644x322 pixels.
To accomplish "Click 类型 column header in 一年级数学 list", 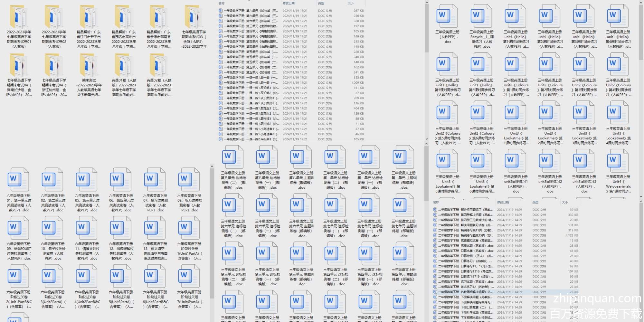I will [x=321, y=4].
